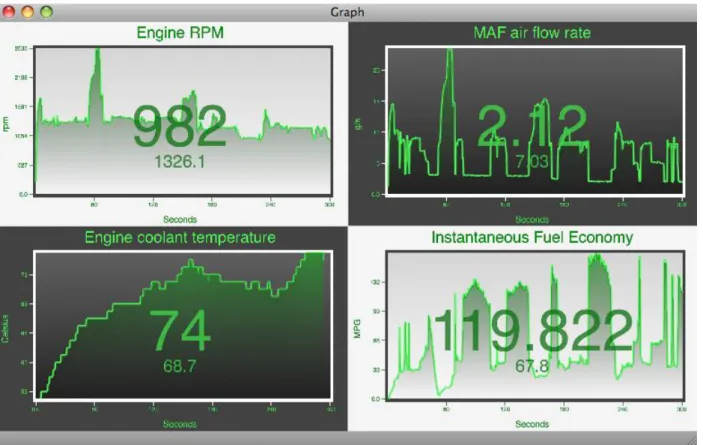Select the "Engine RPM" graph title
The image size is (703, 445).
tap(180, 33)
